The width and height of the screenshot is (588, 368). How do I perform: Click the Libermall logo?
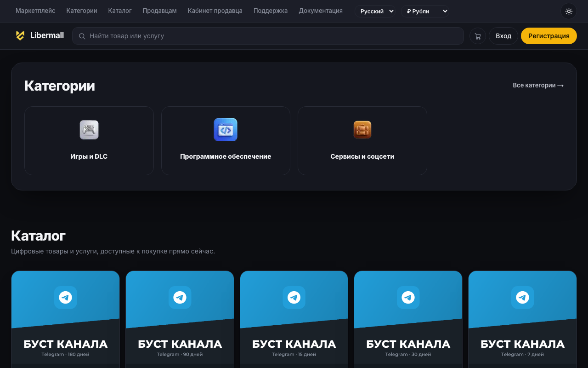20,35
